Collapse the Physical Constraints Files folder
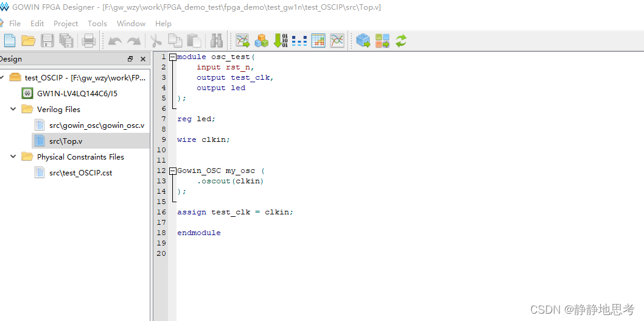 (x=13, y=157)
